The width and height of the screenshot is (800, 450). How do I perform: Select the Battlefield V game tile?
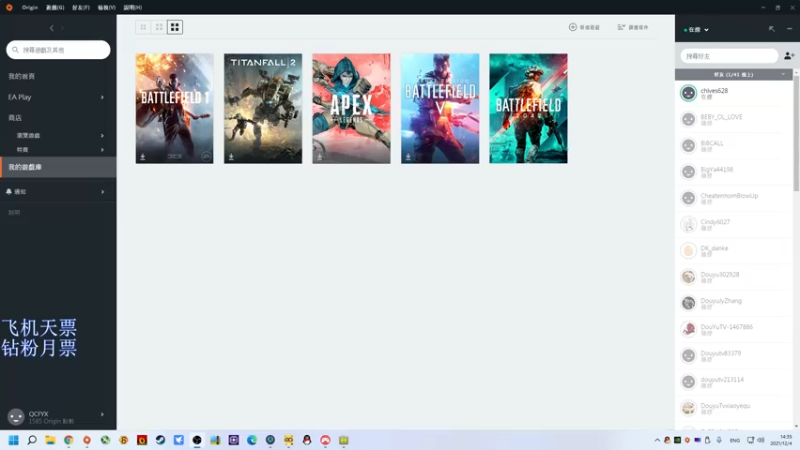440,109
